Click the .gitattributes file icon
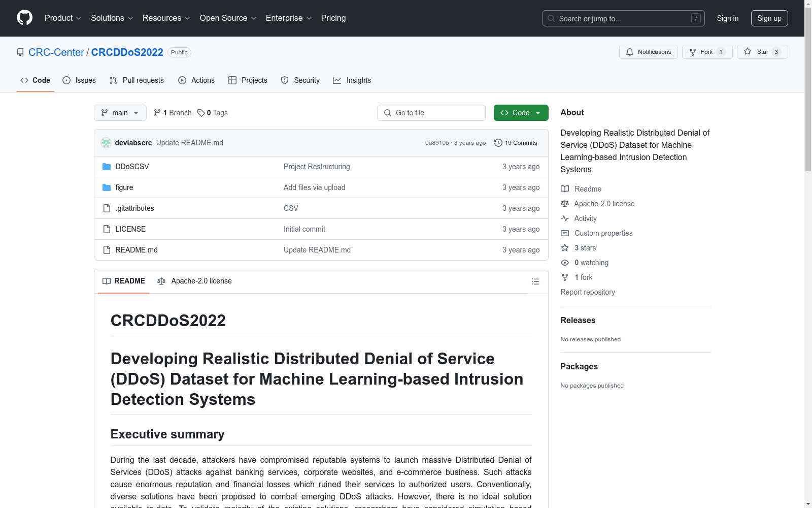The width and height of the screenshot is (812, 508). tap(107, 208)
